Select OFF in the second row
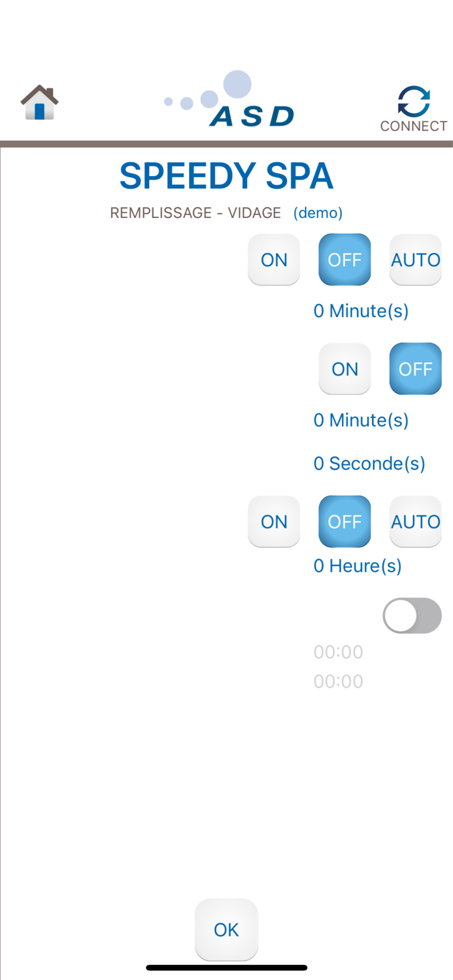 [416, 369]
